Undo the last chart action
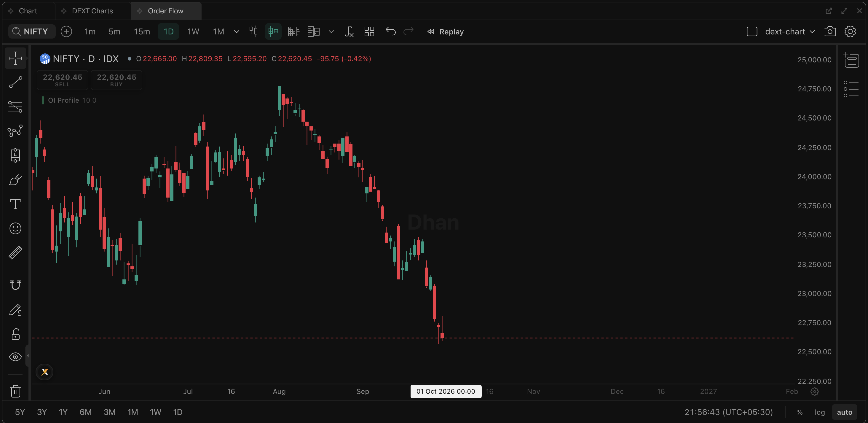This screenshot has width=868, height=423. point(390,32)
